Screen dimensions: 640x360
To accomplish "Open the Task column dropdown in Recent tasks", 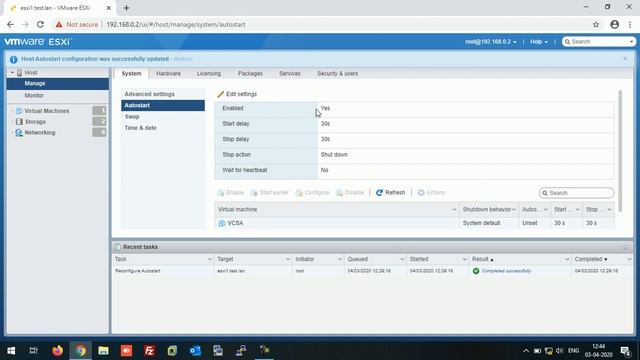I will pyautogui.click(x=209, y=260).
